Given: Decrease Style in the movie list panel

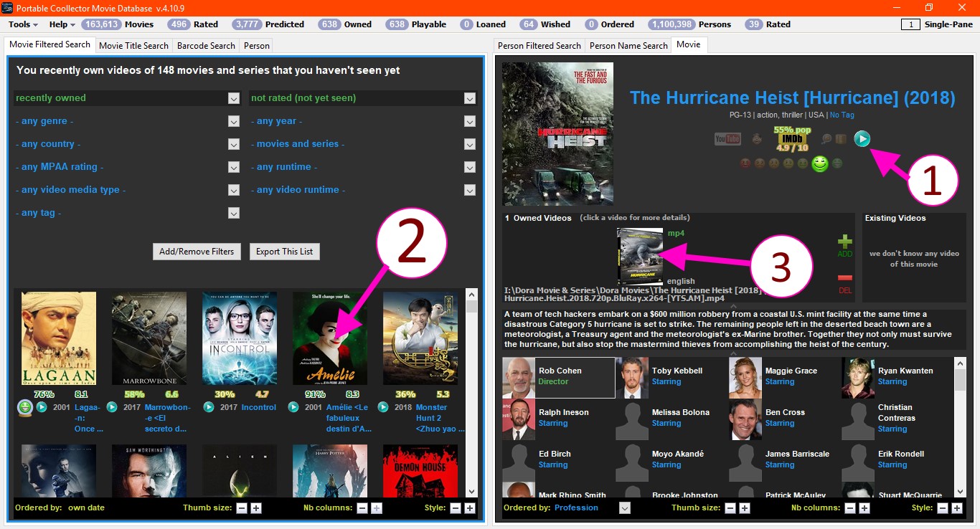Looking at the screenshot, I should coord(456,507).
